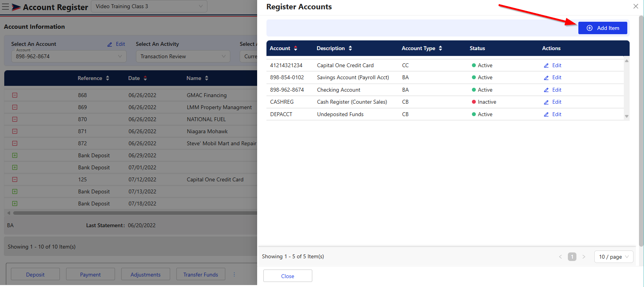Click the DEPACCT account cell
The image size is (644, 287).
(x=281, y=114)
